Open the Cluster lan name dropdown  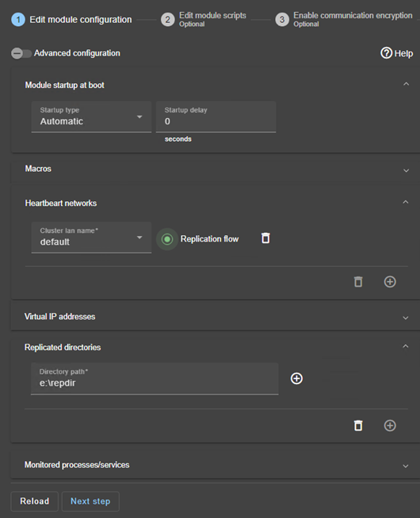[x=91, y=238]
